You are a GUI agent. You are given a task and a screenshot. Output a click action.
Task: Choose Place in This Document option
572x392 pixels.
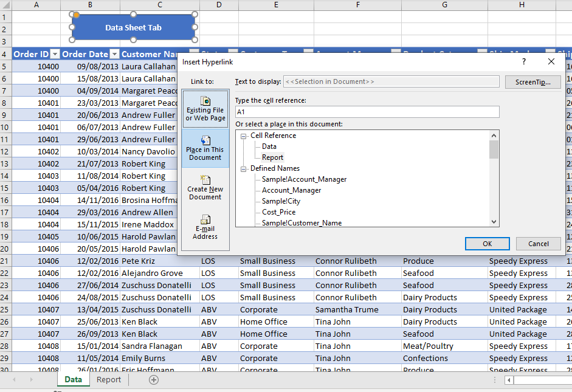pyautogui.click(x=205, y=148)
